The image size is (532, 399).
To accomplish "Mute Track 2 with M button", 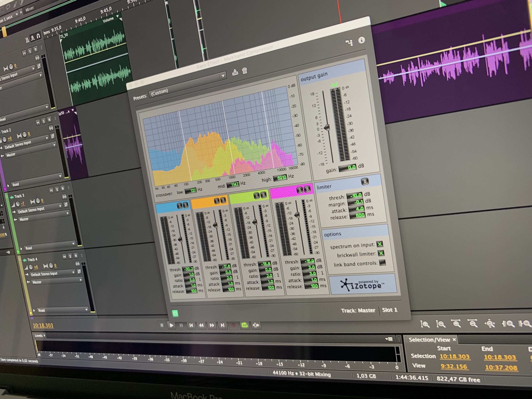I will (x=38, y=123).
